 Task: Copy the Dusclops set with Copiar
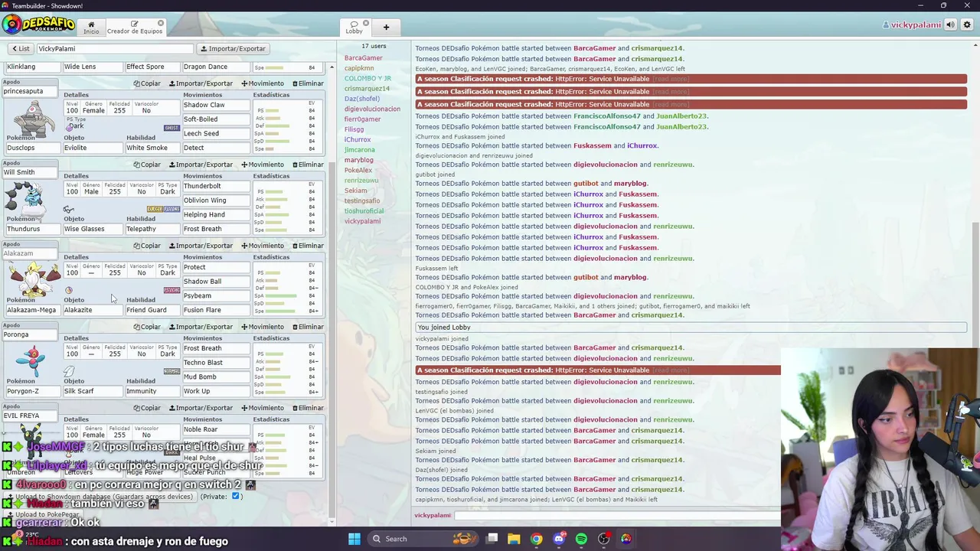[147, 83]
